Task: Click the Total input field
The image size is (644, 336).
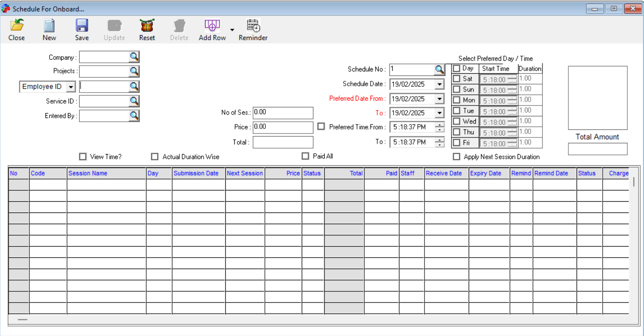Action: (x=283, y=142)
